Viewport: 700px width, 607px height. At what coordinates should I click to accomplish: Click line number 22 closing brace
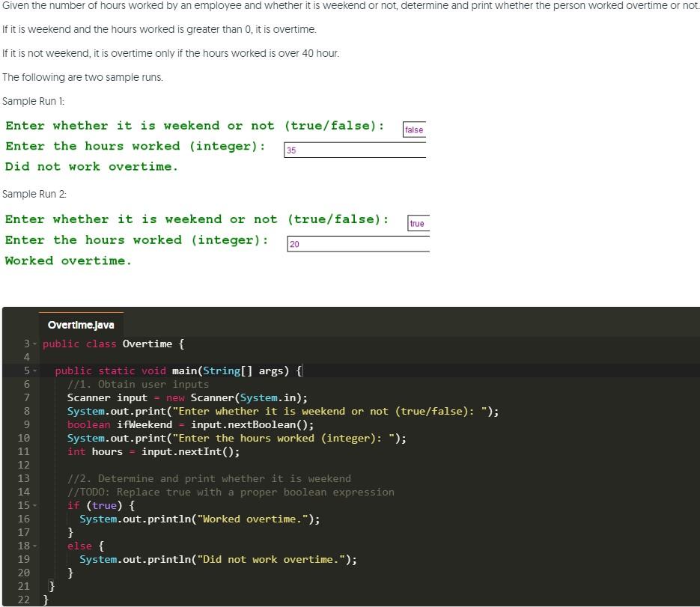23,600
